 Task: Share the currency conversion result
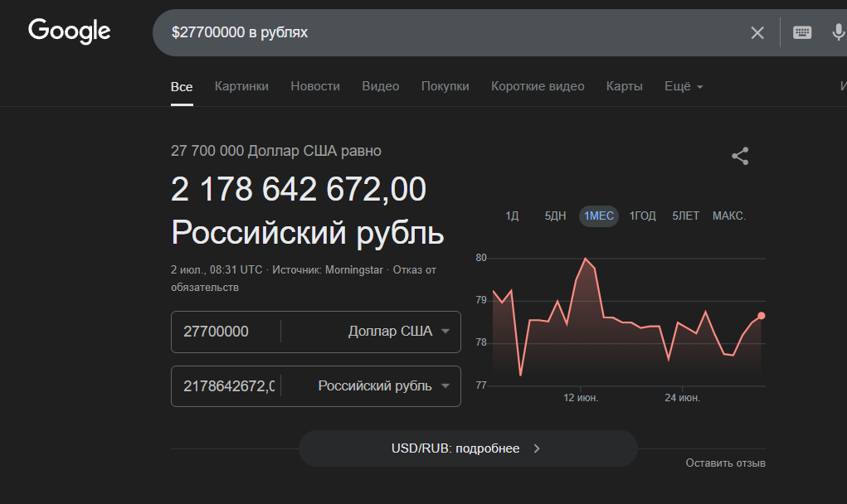coord(740,156)
